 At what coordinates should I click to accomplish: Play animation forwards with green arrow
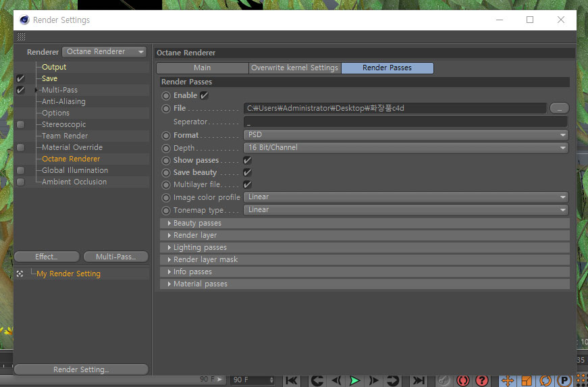coord(354,380)
